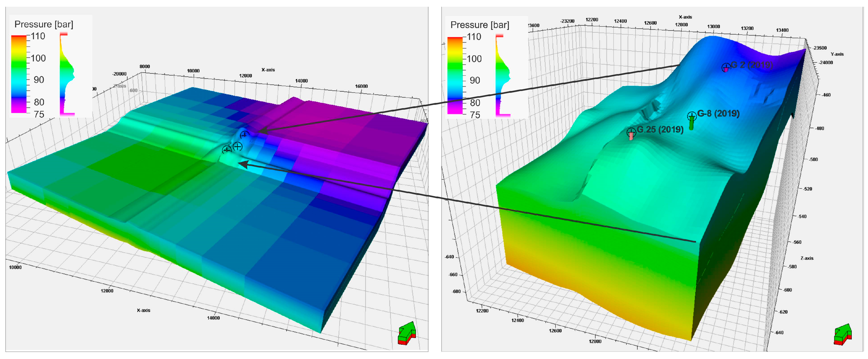Click the green north arrow in left view

click(x=407, y=333)
